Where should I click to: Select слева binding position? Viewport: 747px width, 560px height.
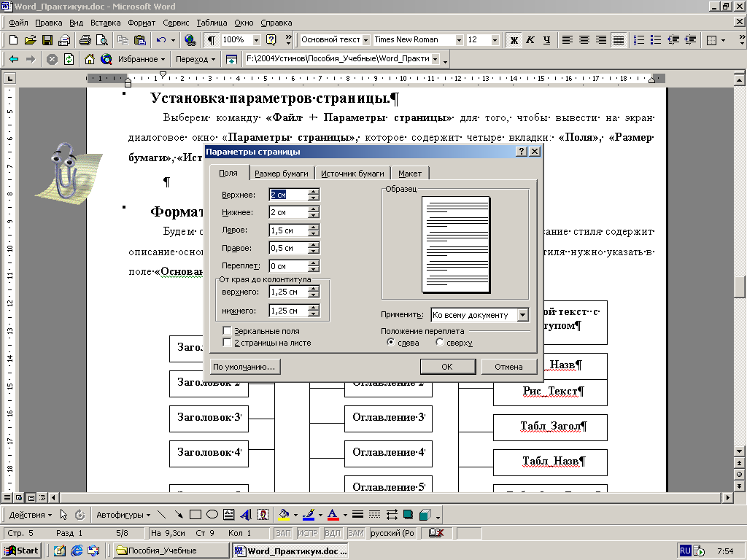(x=391, y=343)
